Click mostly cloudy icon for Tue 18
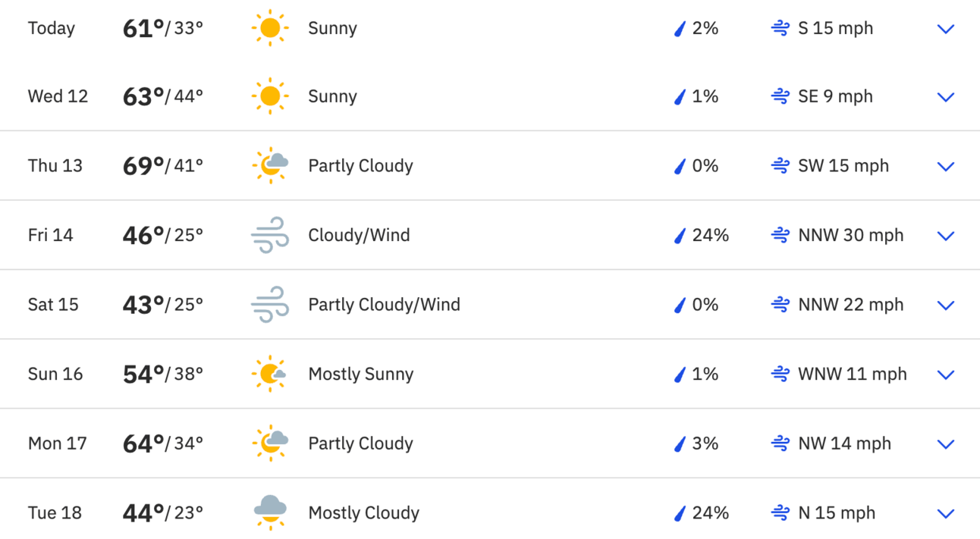Viewport: 980px width, 539px height. pos(270,512)
